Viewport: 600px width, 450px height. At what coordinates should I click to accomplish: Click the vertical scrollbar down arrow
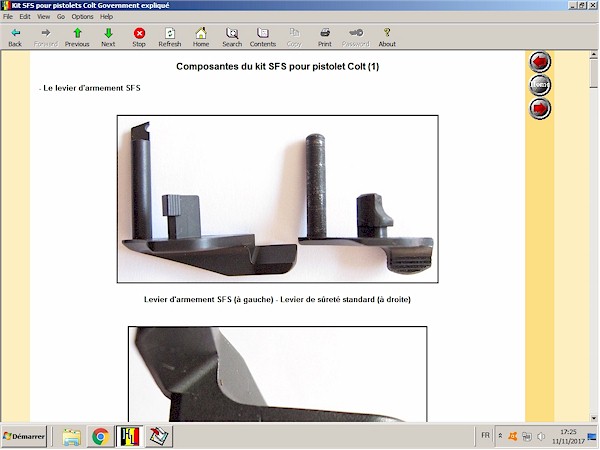tap(594, 418)
